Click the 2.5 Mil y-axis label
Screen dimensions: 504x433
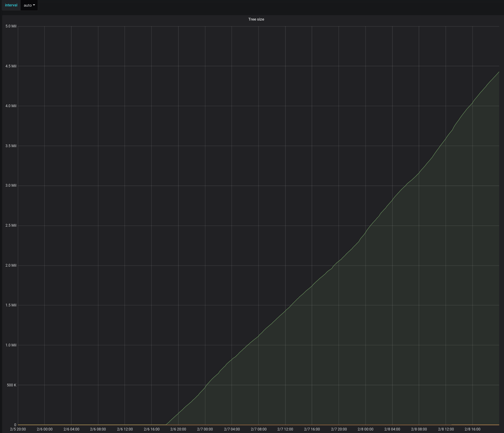(11, 226)
